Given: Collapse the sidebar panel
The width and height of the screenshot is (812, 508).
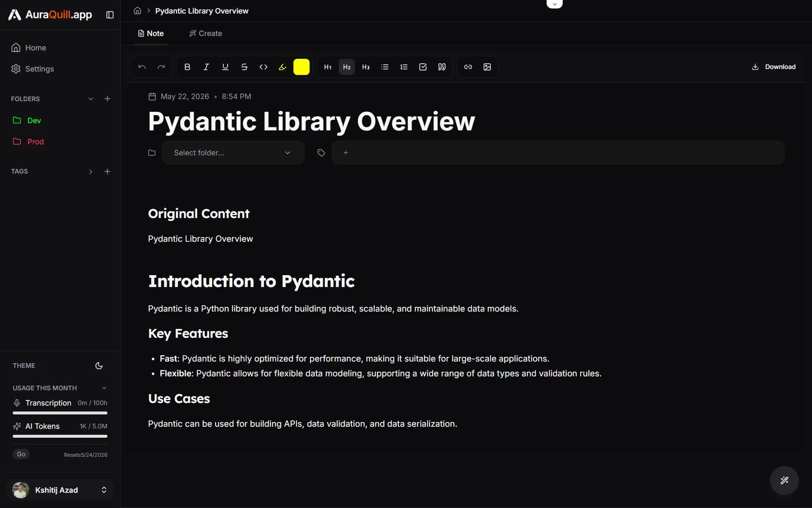Looking at the screenshot, I should 110,15.
